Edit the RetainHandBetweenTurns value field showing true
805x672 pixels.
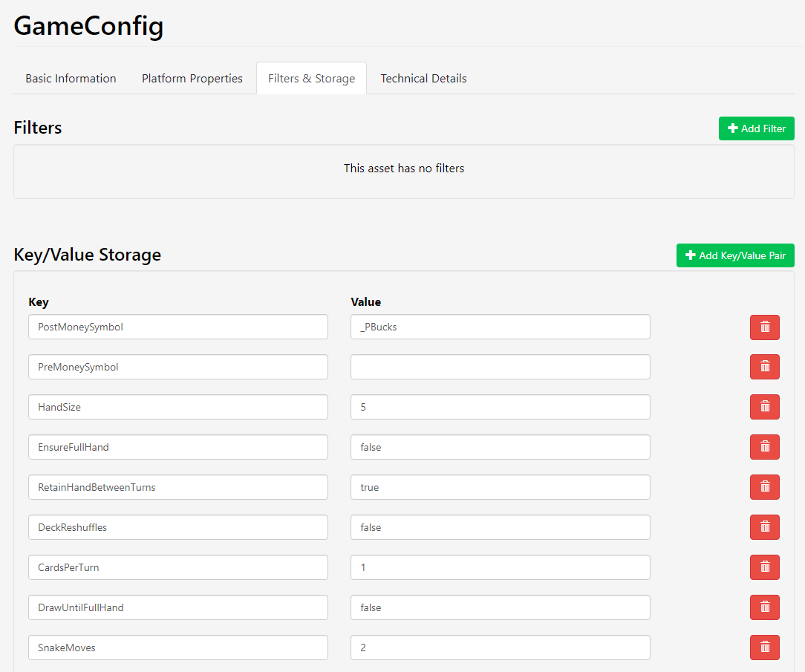(x=500, y=487)
